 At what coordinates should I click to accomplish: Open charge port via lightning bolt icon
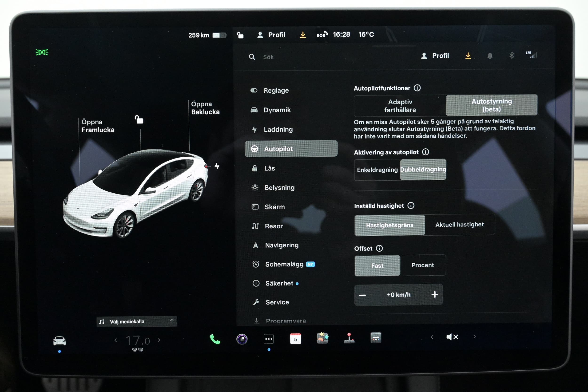217,166
